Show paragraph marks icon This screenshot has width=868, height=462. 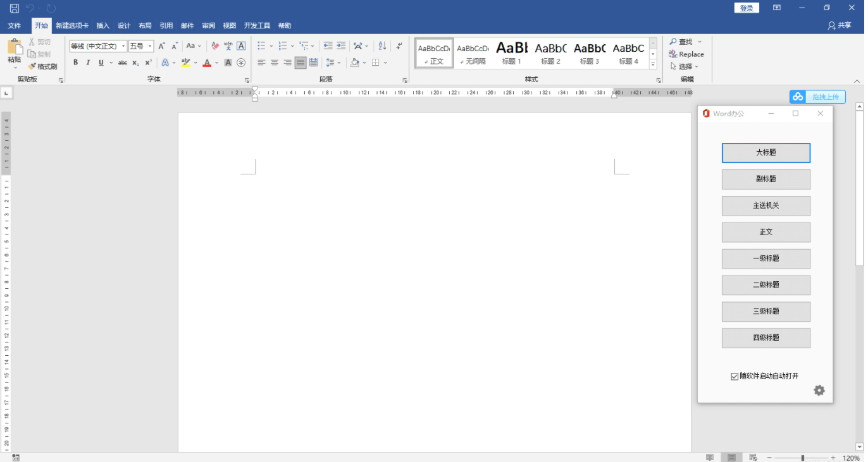coord(399,46)
